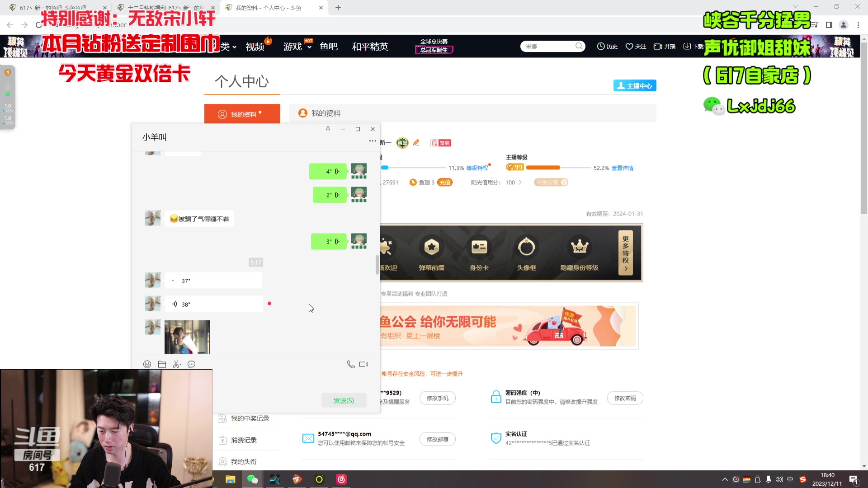Click volume speaker tray icon

[779, 479]
